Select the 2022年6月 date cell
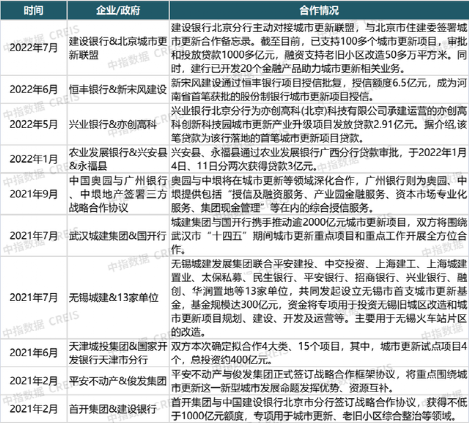Screen dimensions: 469x423 (x=33, y=89)
